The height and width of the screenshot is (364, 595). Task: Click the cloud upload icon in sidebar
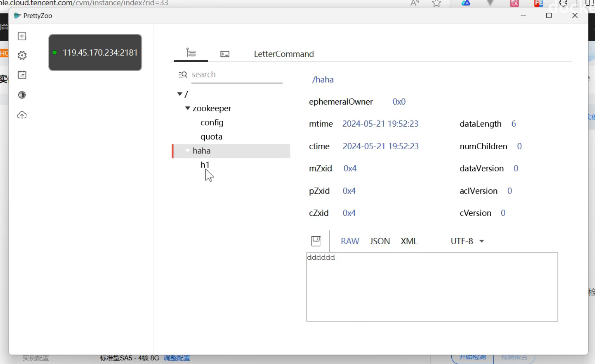22,115
